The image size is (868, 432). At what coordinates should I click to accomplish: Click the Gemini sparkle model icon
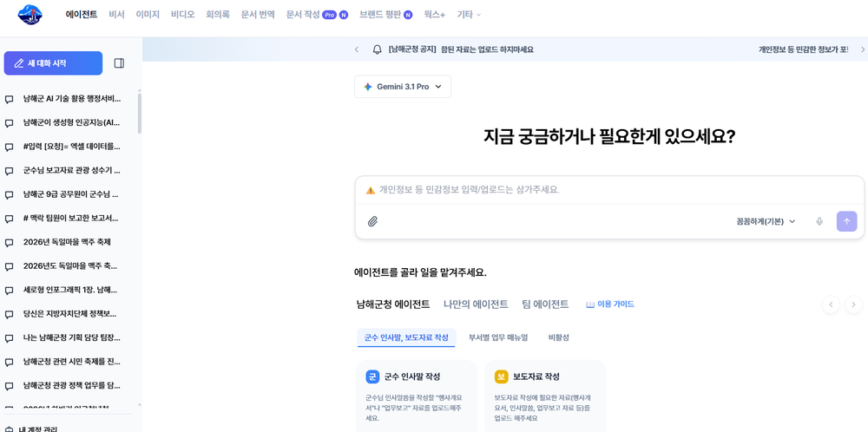tap(367, 87)
